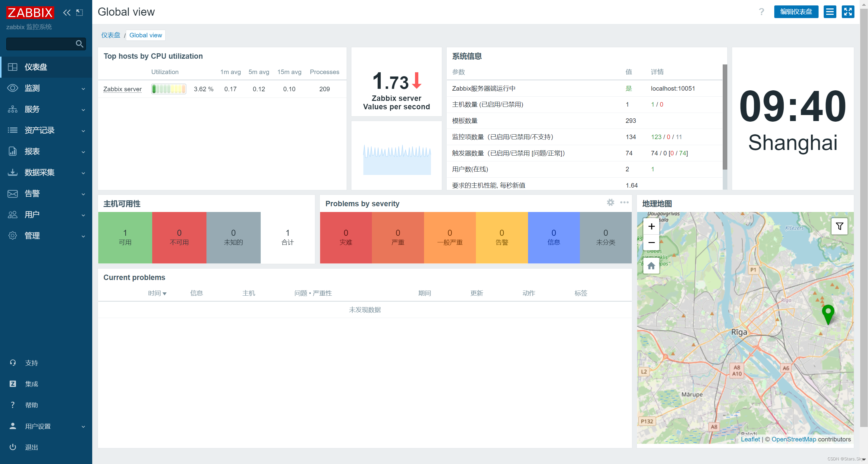Click the gray 未知的 availability tile
The image size is (868, 464).
pyautogui.click(x=233, y=237)
